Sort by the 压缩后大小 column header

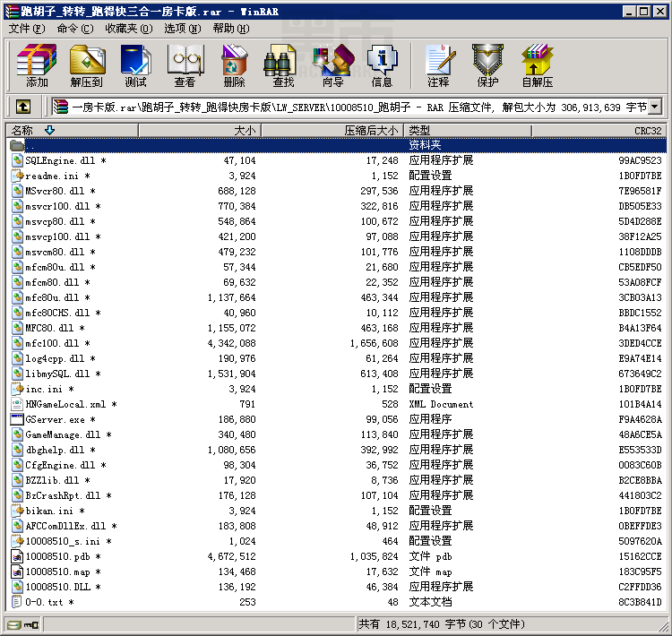click(332, 130)
